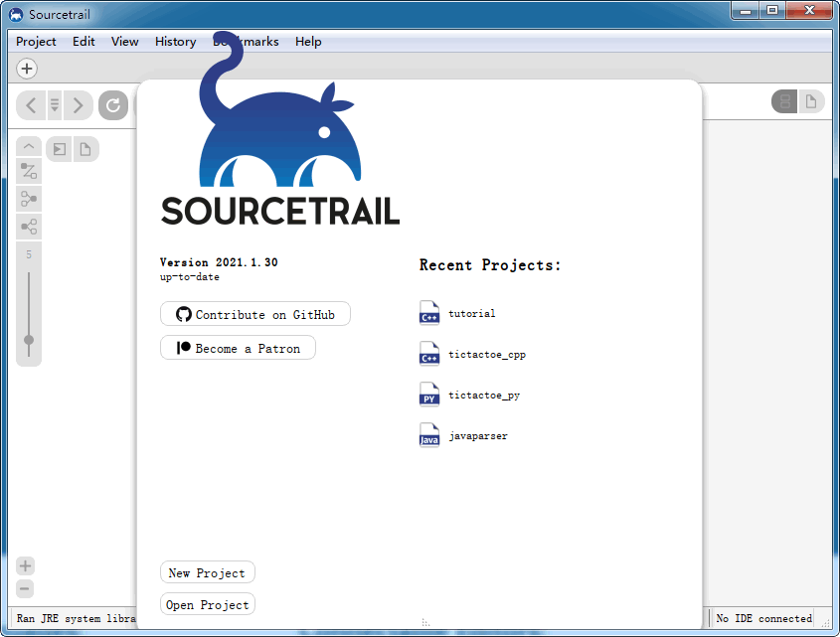Collapse the graph trail controls
Screen dimensions: 840x637
click(29, 146)
